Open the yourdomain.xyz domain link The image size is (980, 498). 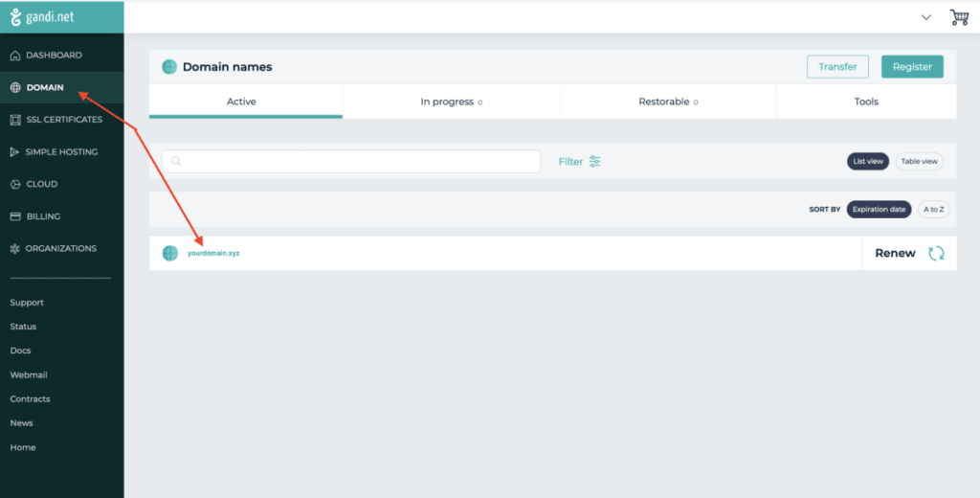(213, 254)
